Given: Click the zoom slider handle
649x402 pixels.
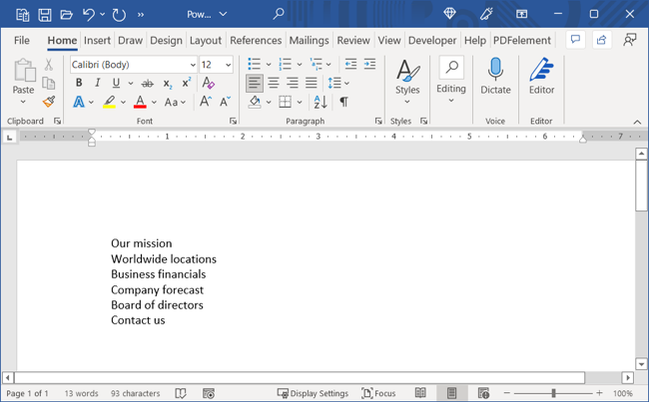Looking at the screenshot, I should click(553, 393).
